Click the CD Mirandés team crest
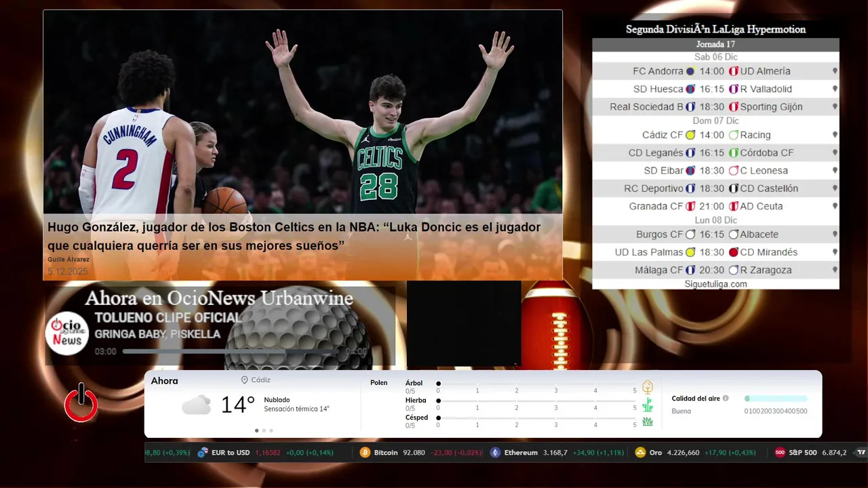 (733, 252)
